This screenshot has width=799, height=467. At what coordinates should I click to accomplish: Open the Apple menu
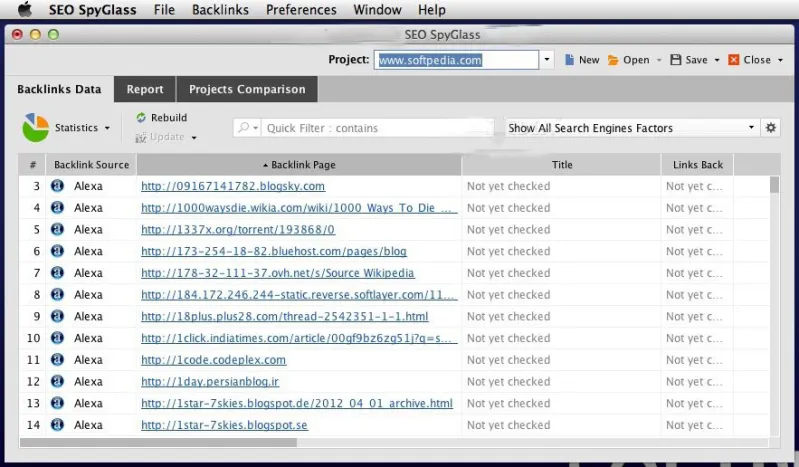point(24,9)
